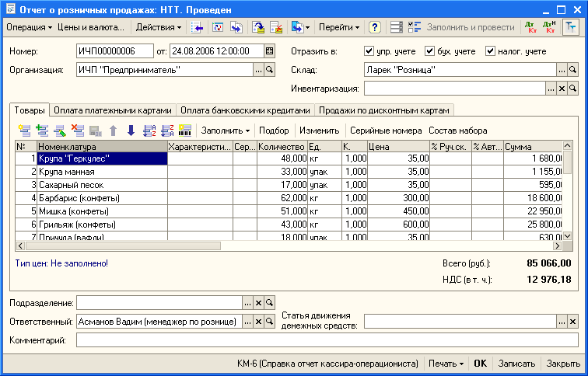Screen dimensions: 588x376
Task: Click the Серийные номера button
Action: [386, 131]
